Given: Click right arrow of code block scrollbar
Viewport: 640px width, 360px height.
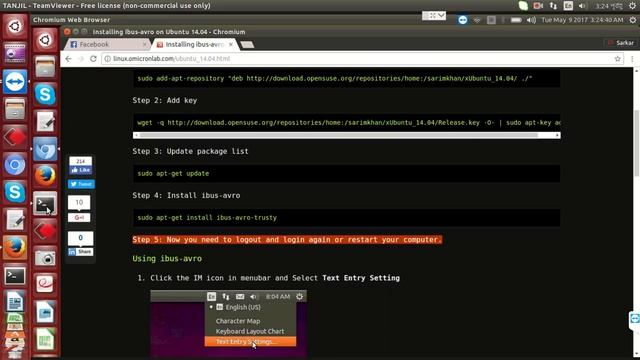Looking at the screenshot, I should click(557, 135).
